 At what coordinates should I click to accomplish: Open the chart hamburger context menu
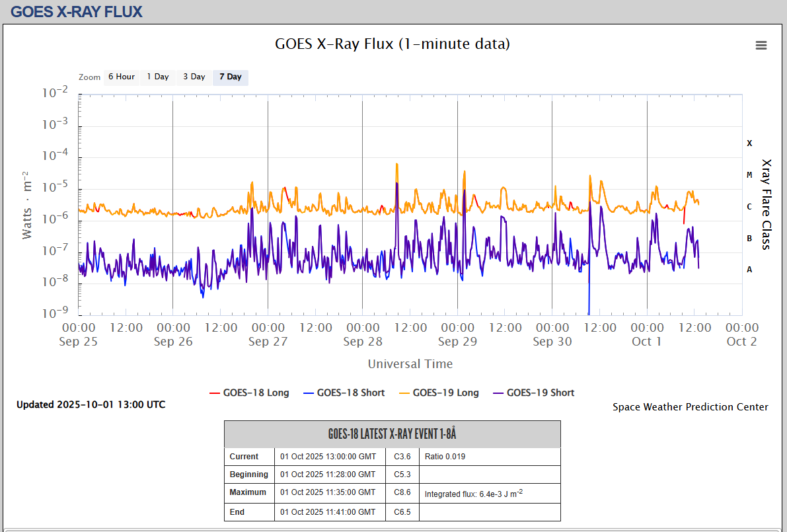(x=761, y=45)
